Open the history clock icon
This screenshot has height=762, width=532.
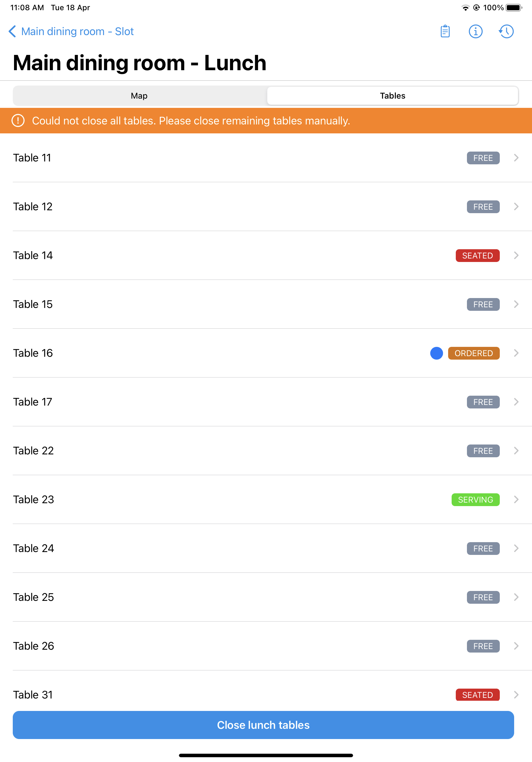(506, 32)
